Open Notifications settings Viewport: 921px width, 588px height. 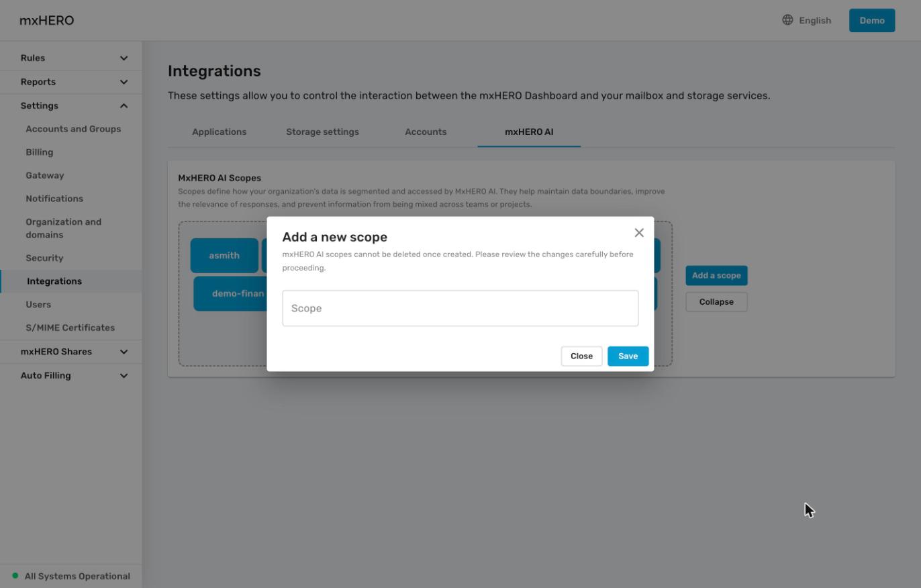tap(54, 199)
